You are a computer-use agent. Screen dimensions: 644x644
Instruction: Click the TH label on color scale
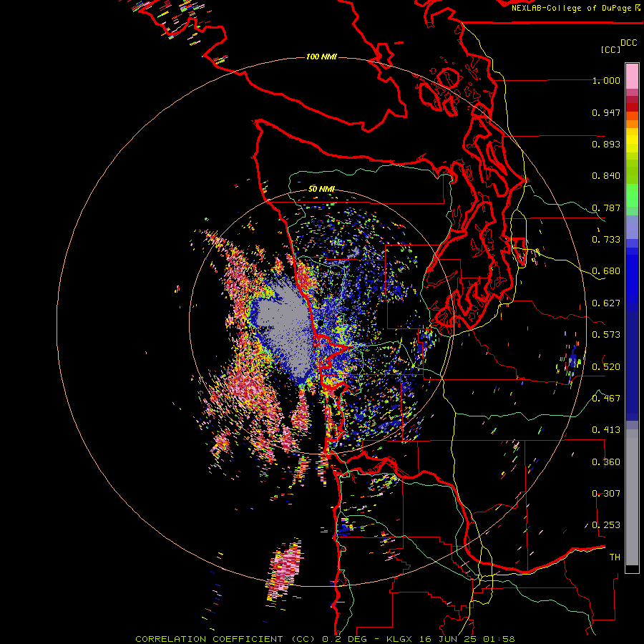(x=615, y=557)
